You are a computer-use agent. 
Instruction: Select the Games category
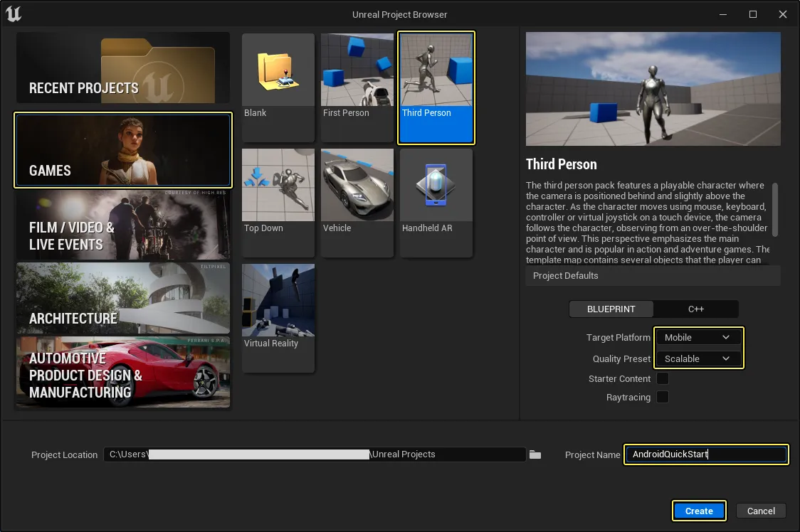123,150
